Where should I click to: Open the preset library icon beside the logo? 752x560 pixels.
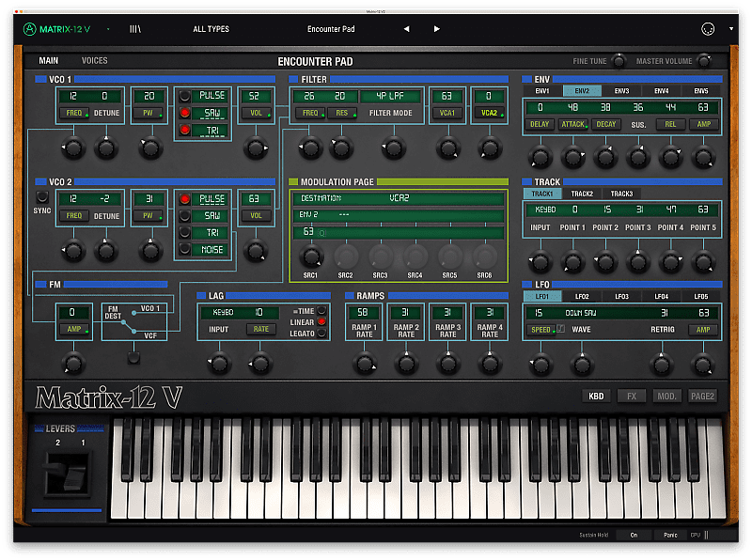click(133, 28)
